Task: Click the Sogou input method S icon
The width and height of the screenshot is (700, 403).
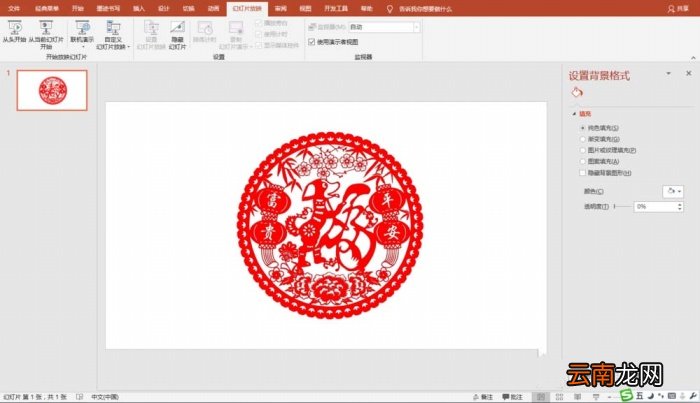Action: click(627, 395)
